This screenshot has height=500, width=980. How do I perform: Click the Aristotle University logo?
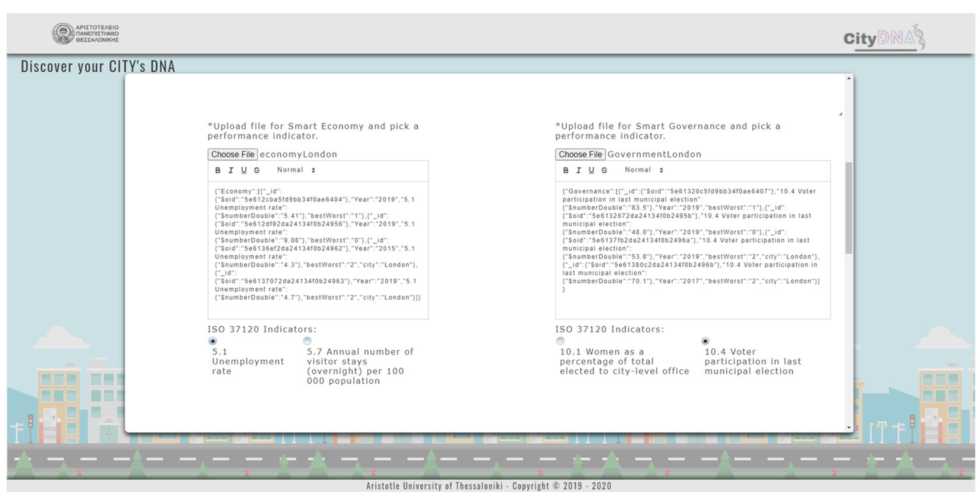[86, 34]
